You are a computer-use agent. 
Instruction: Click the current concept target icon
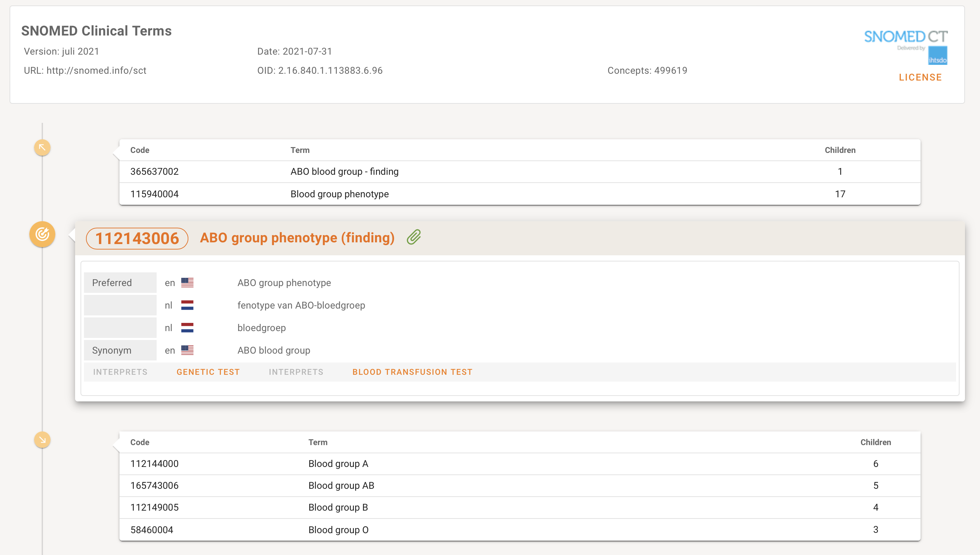point(42,234)
